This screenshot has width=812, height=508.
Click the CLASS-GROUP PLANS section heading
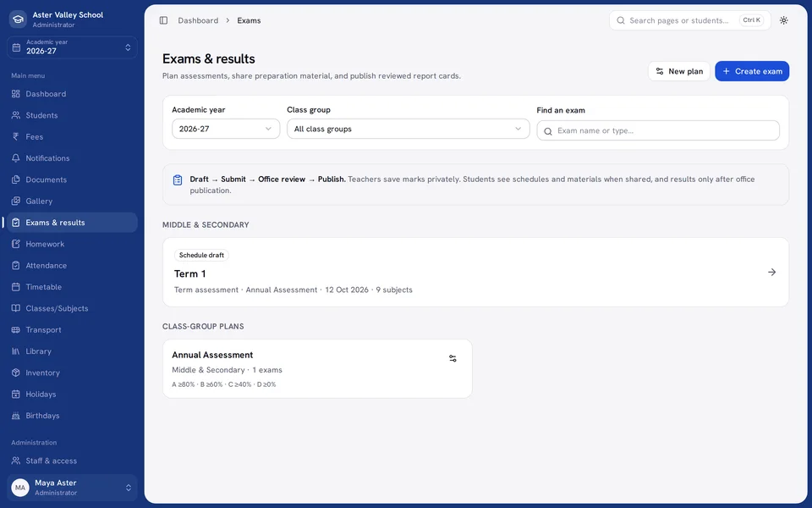(x=203, y=326)
